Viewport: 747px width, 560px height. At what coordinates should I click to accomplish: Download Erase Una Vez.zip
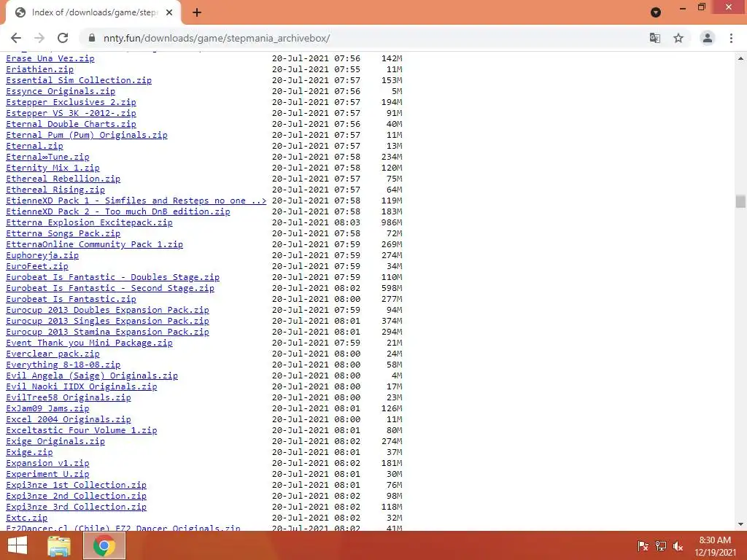[50, 58]
